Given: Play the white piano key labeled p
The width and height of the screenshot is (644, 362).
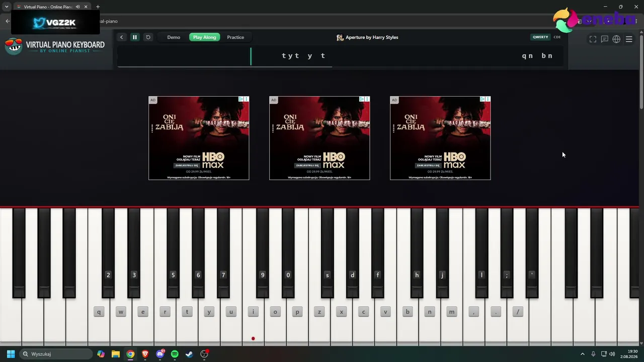Looking at the screenshot, I should (297, 312).
